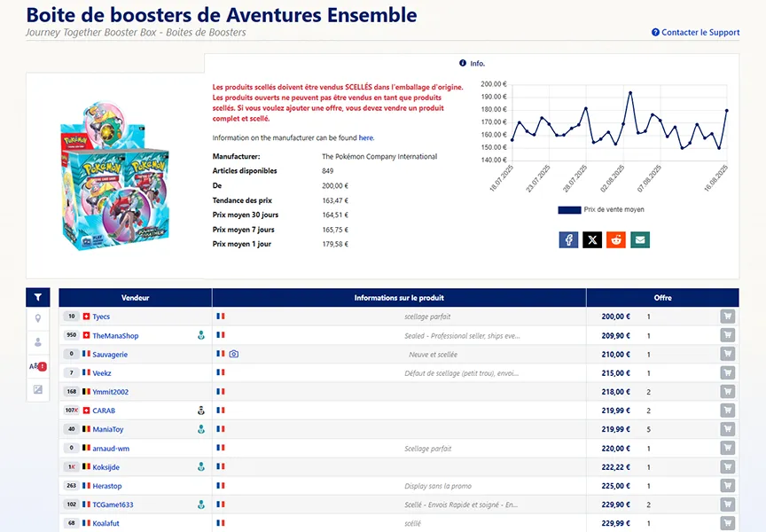Add Herastop offer to cart

pos(727,486)
